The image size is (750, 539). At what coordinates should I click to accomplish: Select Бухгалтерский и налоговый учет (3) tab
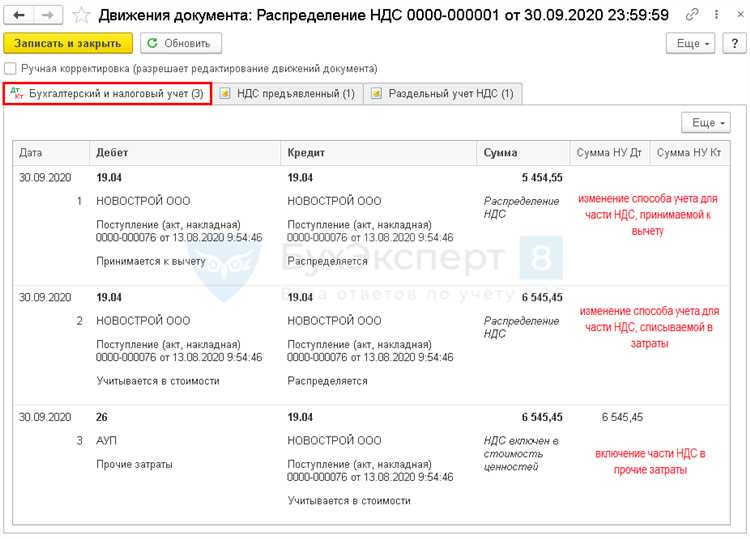pyautogui.click(x=107, y=93)
